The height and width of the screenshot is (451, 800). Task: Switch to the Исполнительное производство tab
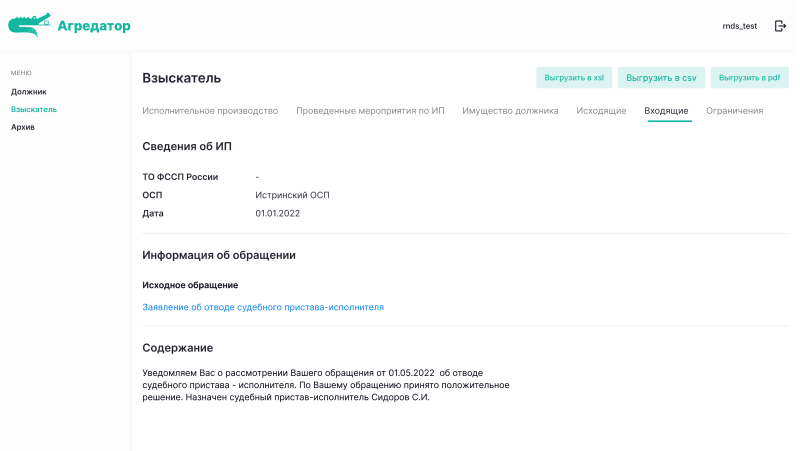(210, 111)
